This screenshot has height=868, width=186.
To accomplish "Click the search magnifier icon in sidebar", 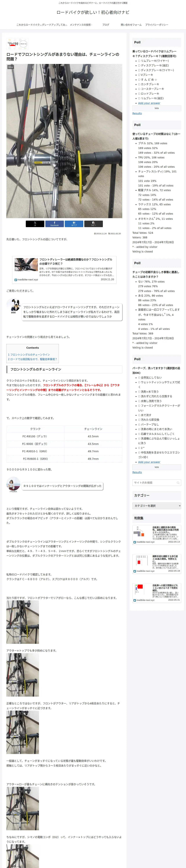I will coord(178,483).
